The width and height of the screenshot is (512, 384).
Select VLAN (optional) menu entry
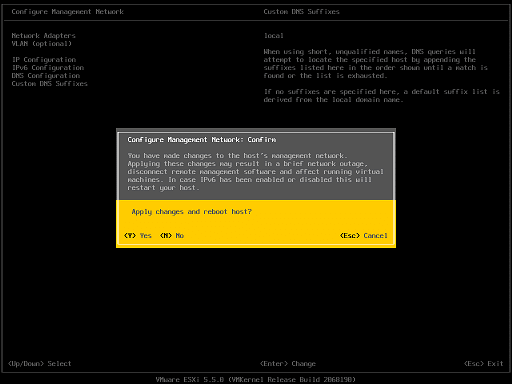tap(42, 44)
